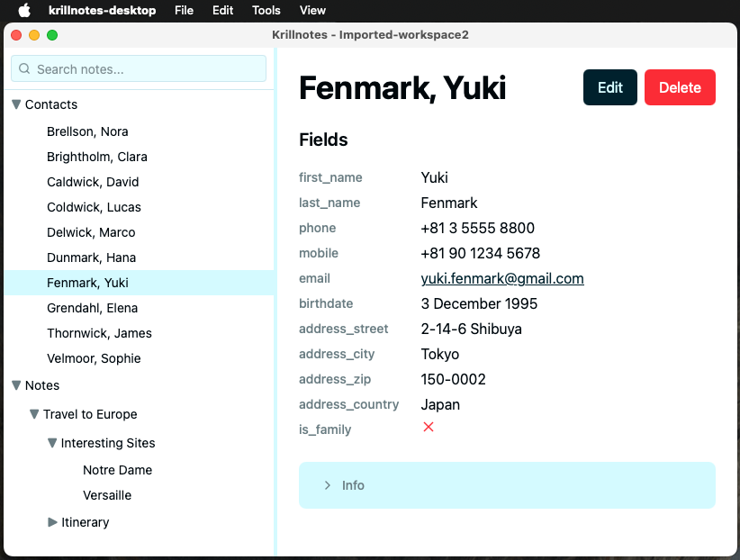The height and width of the screenshot is (560, 740).
Task: Select the Notre Dame note
Action: [117, 470]
